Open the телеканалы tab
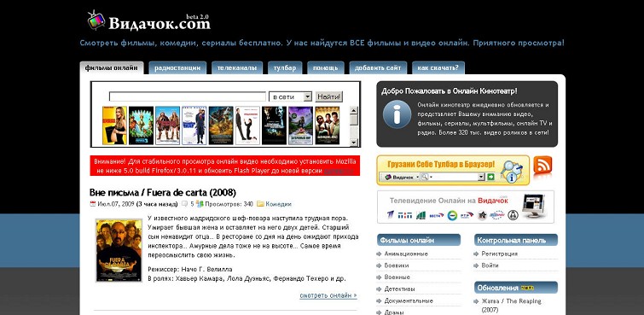Image resolution: width=644 pixels, height=315 pixels. [237, 67]
